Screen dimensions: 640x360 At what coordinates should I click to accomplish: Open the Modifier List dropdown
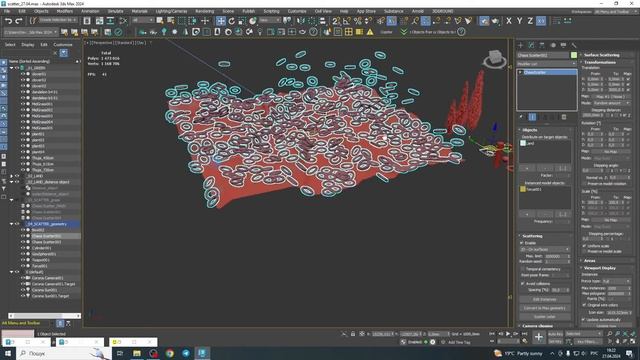547,64
